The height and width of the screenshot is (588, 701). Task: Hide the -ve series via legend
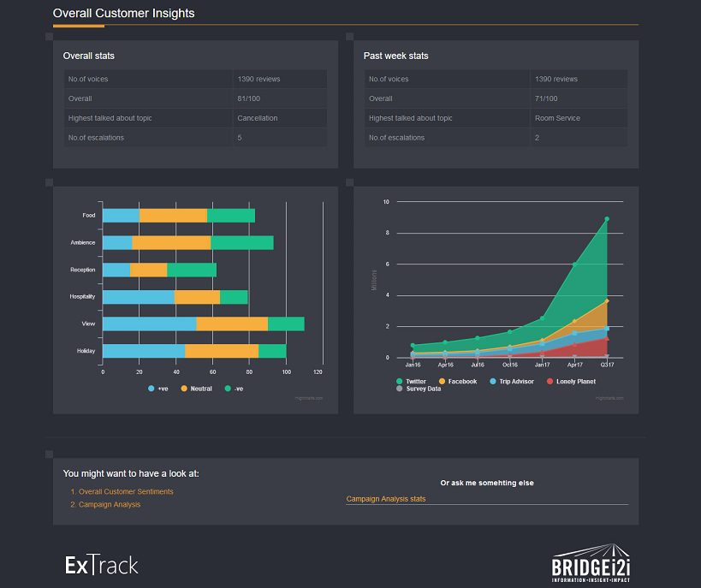tap(233, 389)
